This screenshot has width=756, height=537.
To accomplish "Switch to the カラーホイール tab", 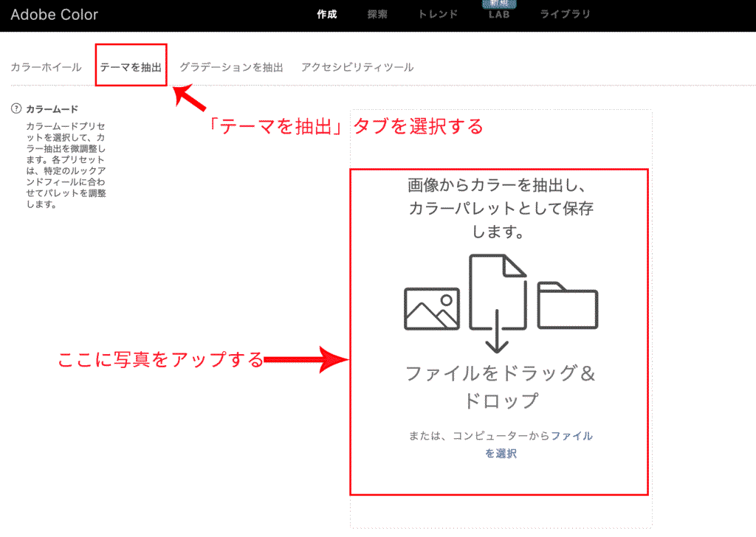I will click(46, 67).
